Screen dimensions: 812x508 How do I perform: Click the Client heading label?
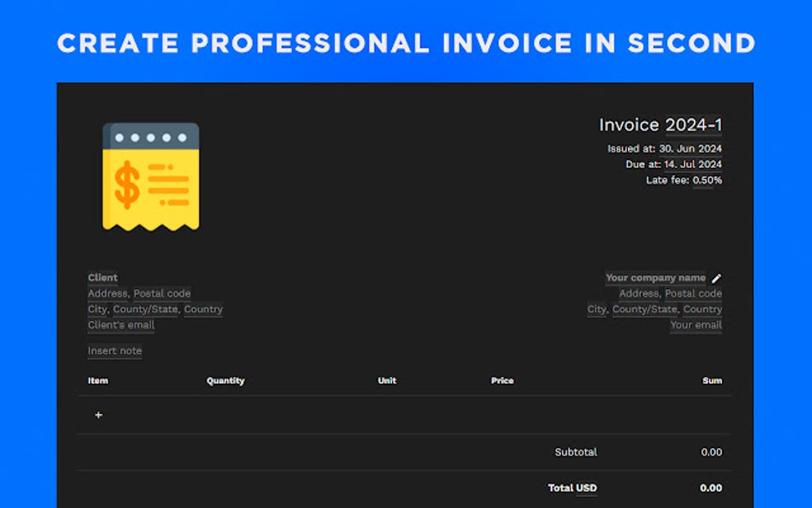point(102,277)
